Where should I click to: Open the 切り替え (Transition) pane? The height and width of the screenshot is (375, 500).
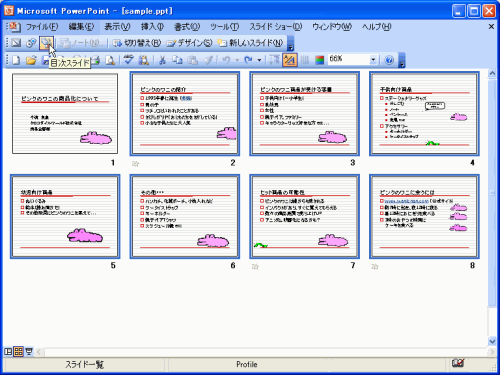pyautogui.click(x=137, y=43)
